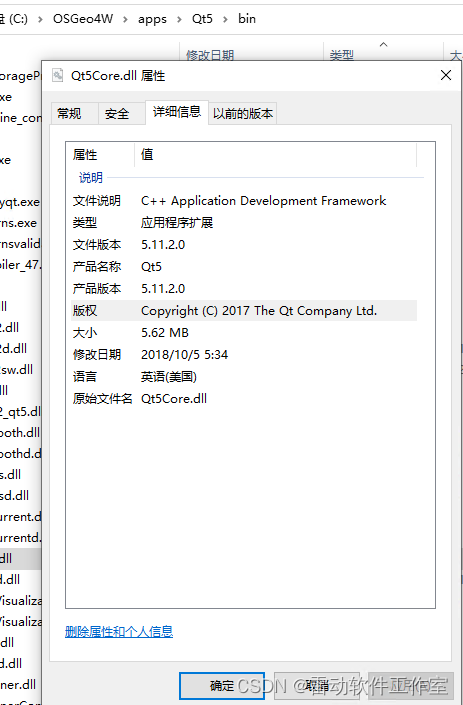
Task: Close the Qt5Core.dll properties dialog
Action: tap(446, 75)
